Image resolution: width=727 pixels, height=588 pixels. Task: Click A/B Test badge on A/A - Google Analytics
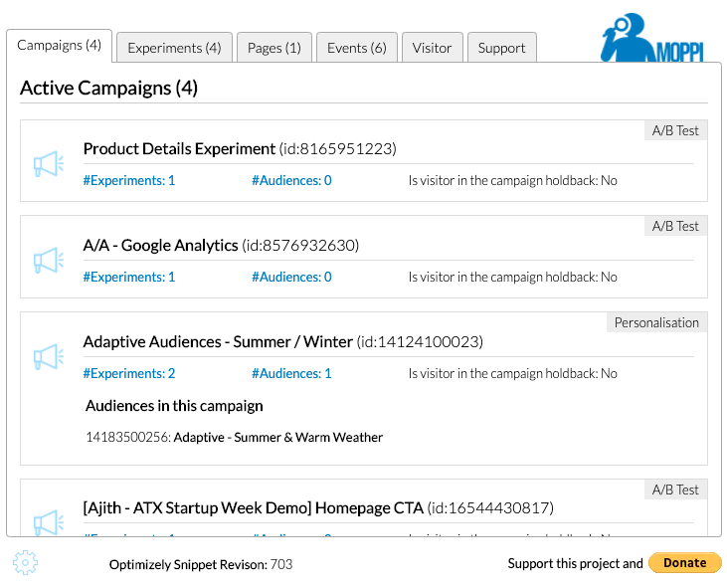tap(675, 226)
